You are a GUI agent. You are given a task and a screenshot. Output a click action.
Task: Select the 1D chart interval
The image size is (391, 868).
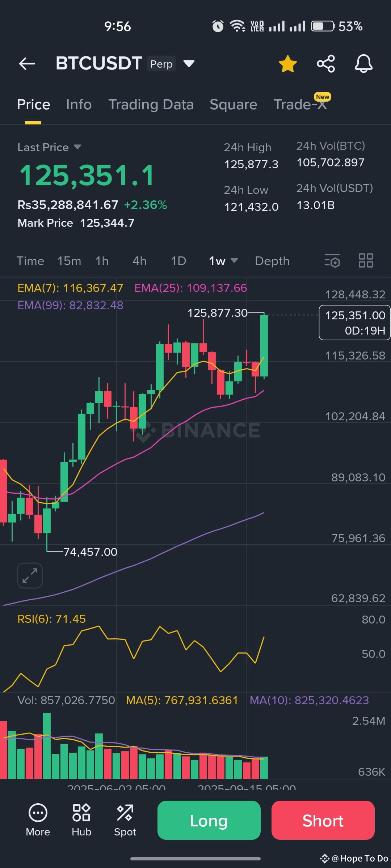tap(178, 261)
